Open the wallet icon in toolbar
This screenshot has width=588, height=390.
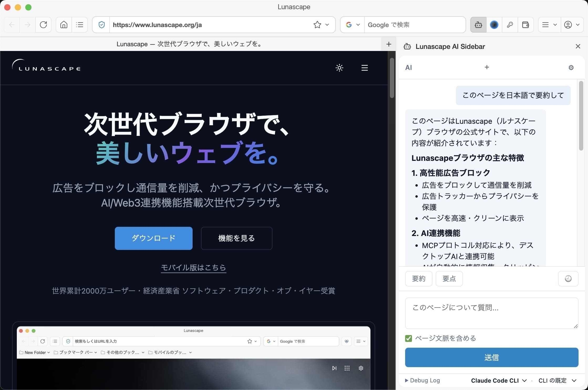(525, 25)
